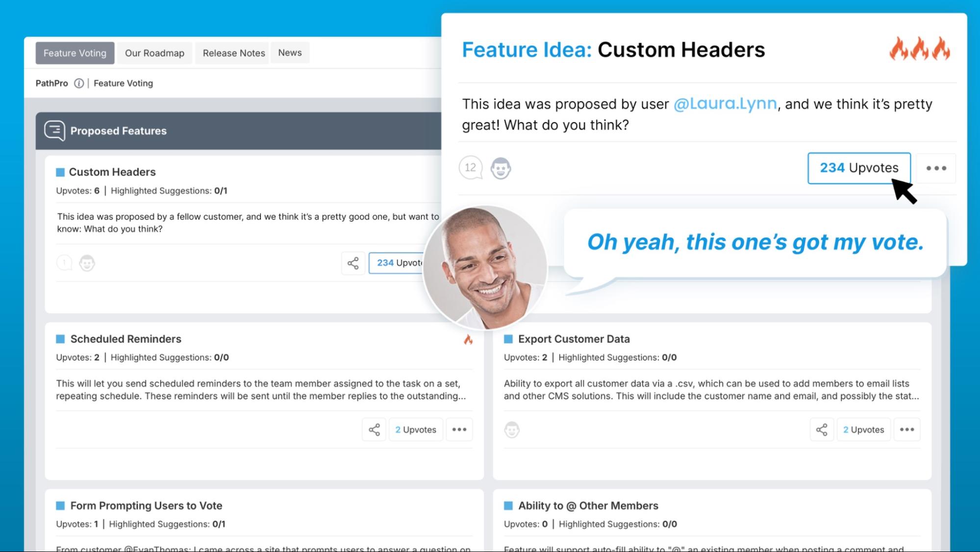Select the Our Roadmap tab
The height and width of the screenshot is (552, 980).
pos(155,53)
